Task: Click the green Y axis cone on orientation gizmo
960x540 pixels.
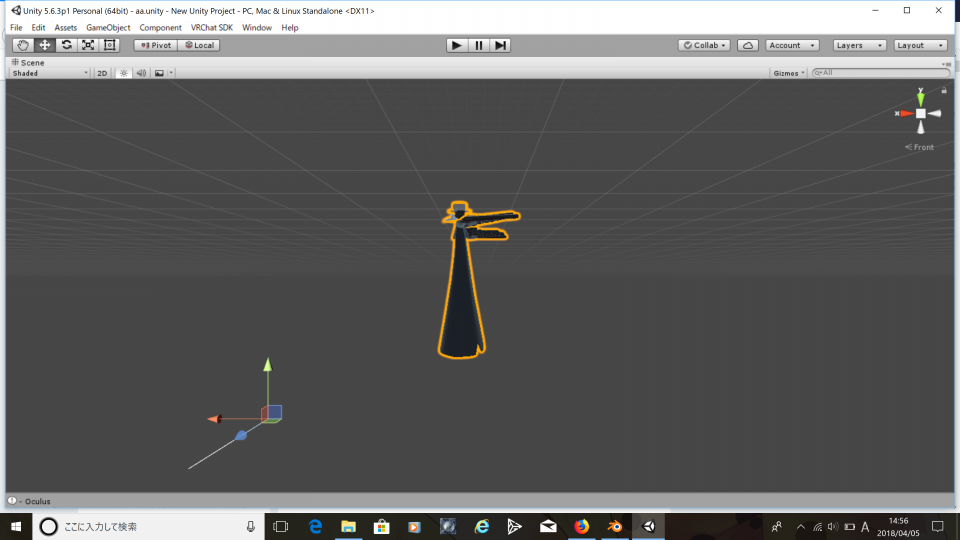Action: 920,97
